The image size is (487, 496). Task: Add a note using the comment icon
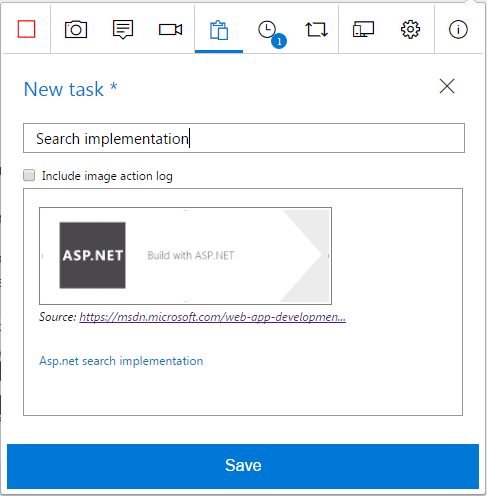(123, 29)
